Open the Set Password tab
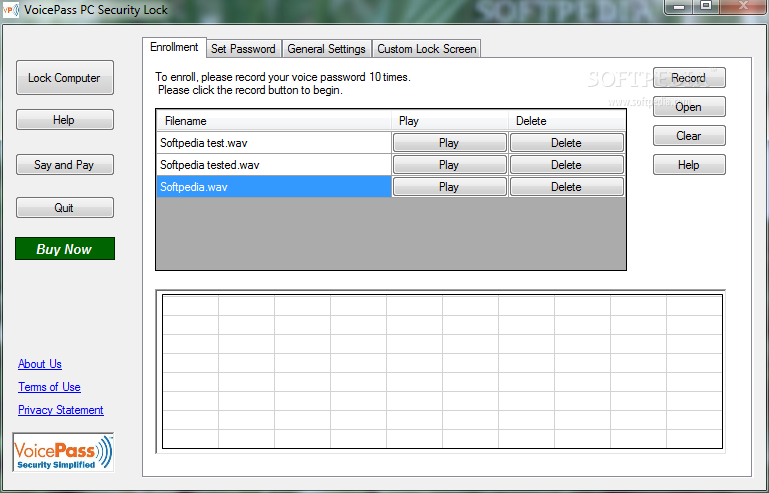 click(243, 49)
